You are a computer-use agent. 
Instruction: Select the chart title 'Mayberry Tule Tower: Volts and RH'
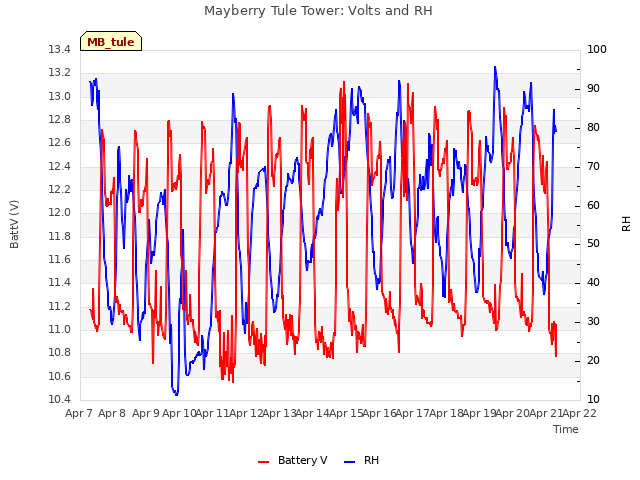click(x=318, y=10)
